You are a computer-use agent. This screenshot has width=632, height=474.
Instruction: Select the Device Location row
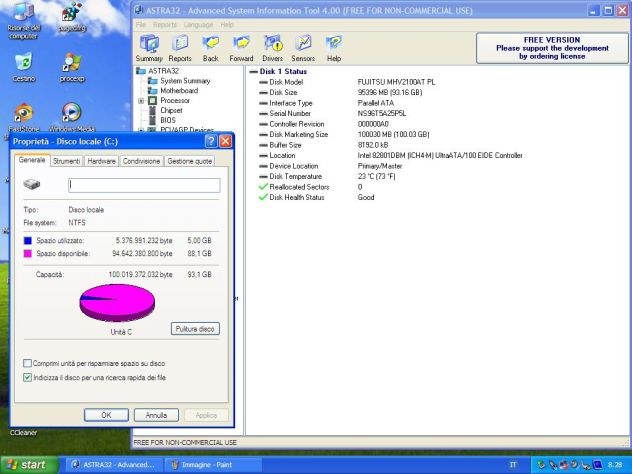(x=331, y=166)
